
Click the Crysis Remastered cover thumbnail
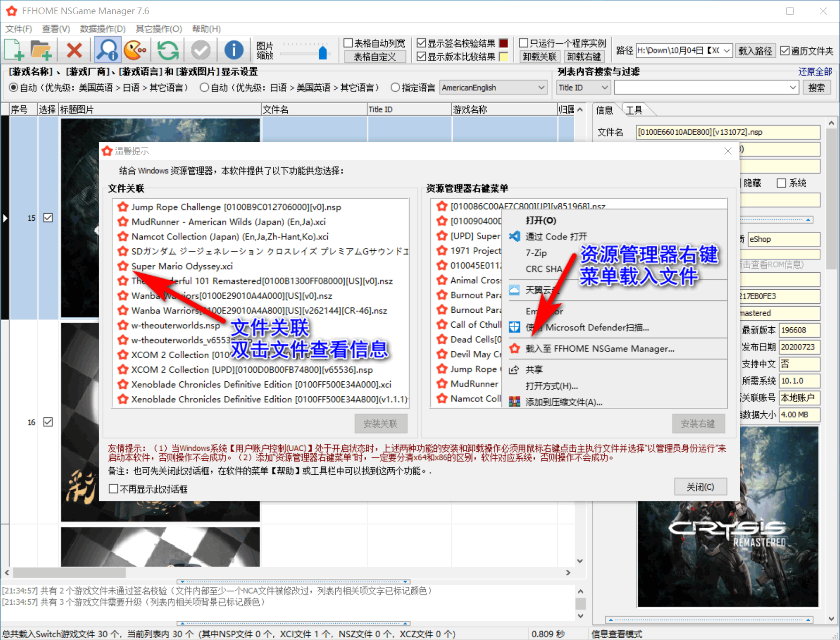[728, 517]
